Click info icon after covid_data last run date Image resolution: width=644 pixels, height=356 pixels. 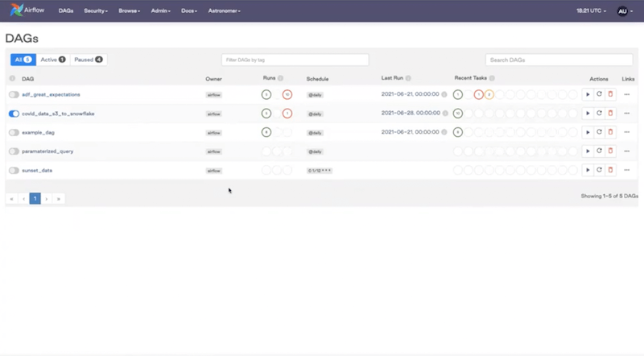445,114
